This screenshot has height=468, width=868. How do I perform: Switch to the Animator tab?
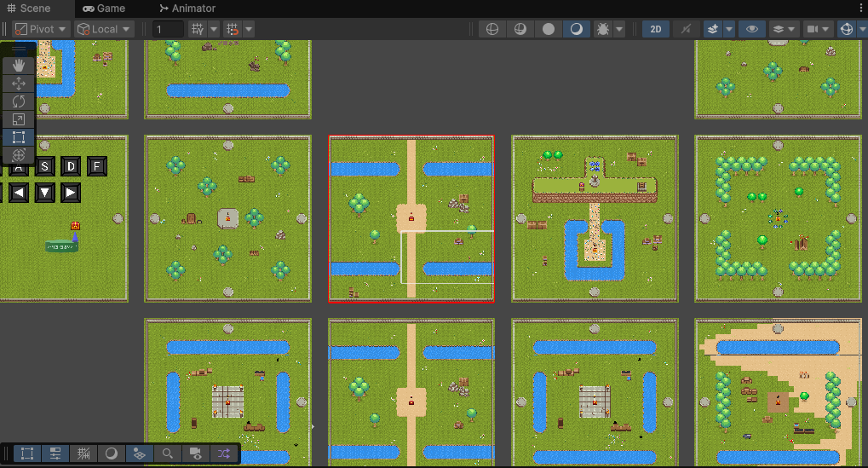tap(187, 9)
